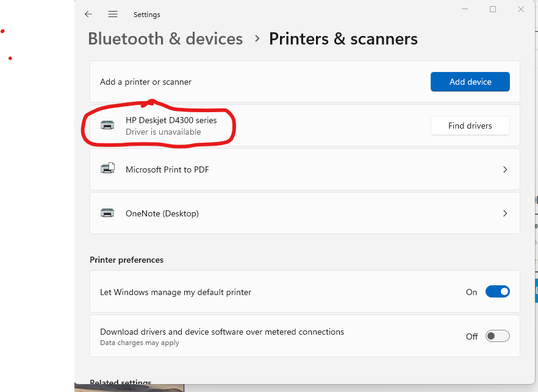Click the Add a printer or scanner label

[146, 82]
